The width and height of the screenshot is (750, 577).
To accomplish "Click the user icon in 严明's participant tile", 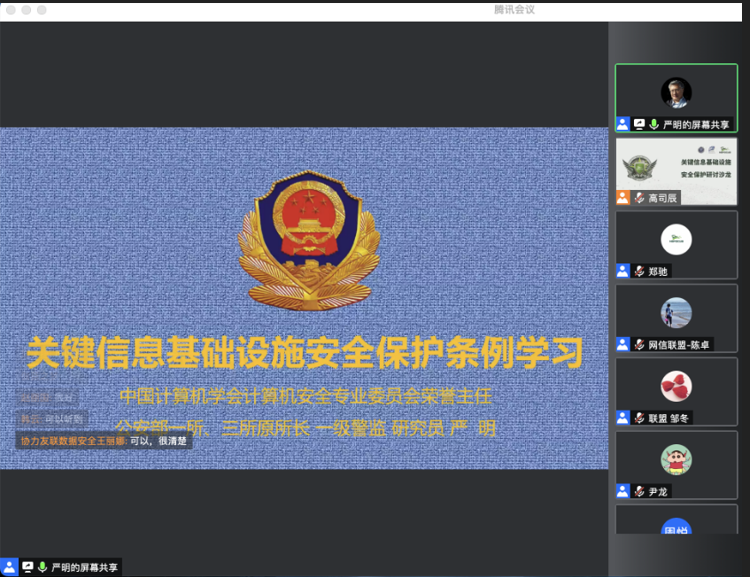I will pyautogui.click(x=622, y=124).
